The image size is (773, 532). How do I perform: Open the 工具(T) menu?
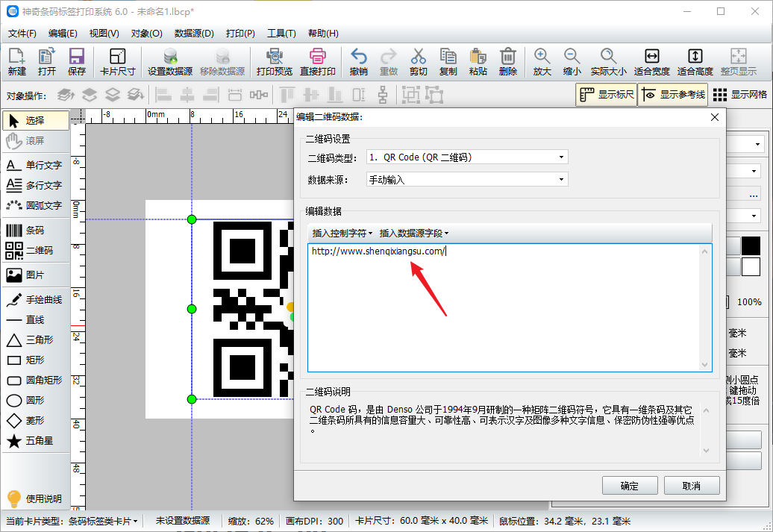pos(281,34)
